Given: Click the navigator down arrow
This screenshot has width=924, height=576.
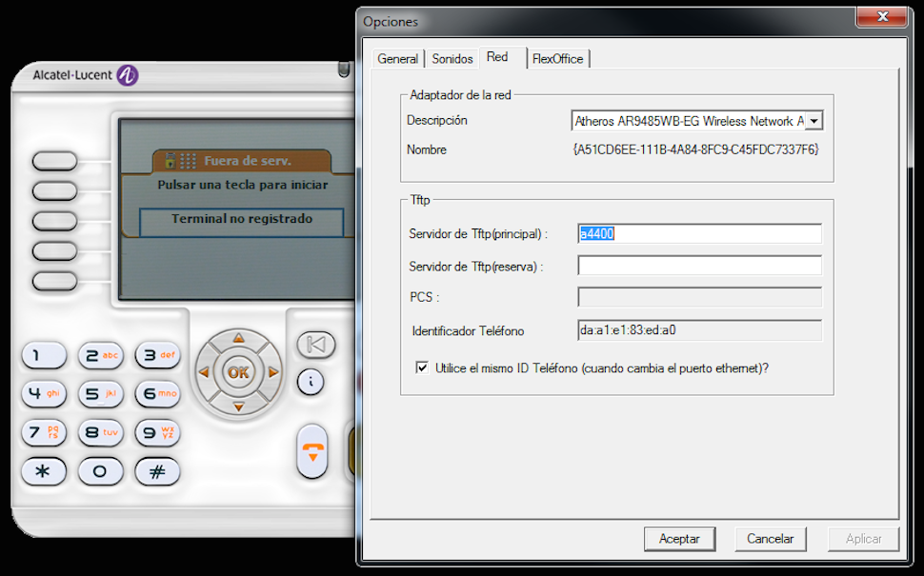Looking at the screenshot, I should pos(238,407).
